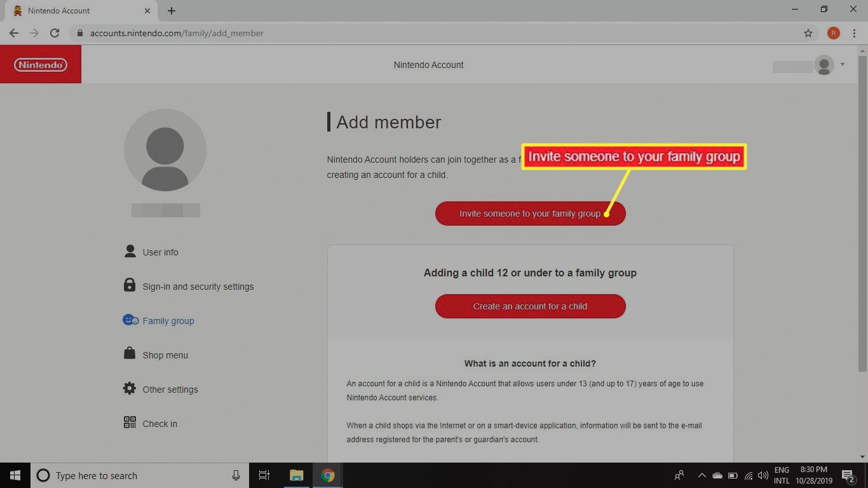Click the volume speaker tray icon
The width and height of the screenshot is (868, 488).
(x=763, y=475)
